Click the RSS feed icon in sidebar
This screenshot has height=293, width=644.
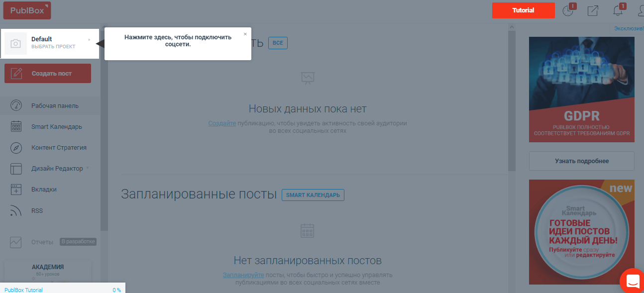click(16, 211)
